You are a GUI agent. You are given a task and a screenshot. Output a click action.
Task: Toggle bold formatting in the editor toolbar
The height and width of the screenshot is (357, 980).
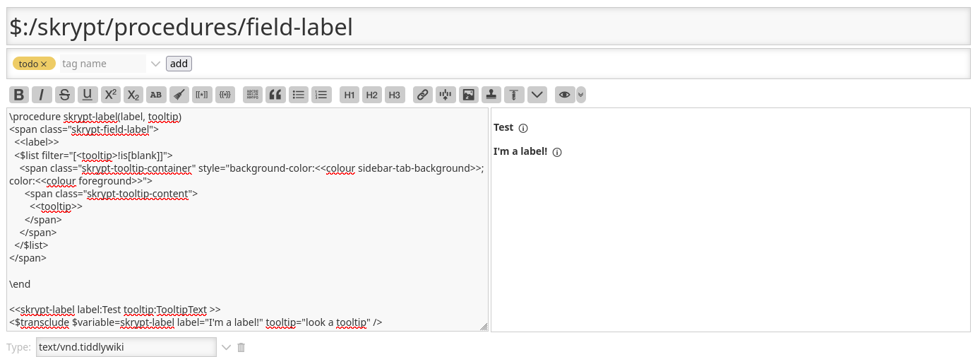coord(19,95)
